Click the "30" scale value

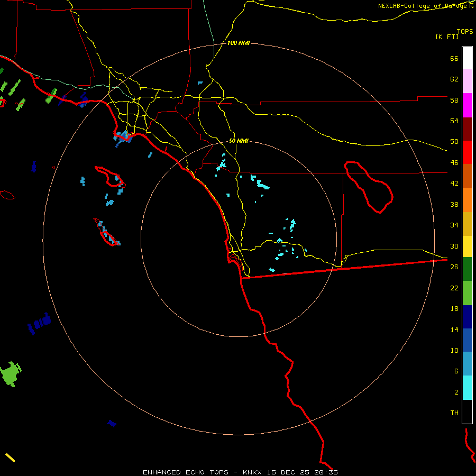pyautogui.click(x=454, y=246)
